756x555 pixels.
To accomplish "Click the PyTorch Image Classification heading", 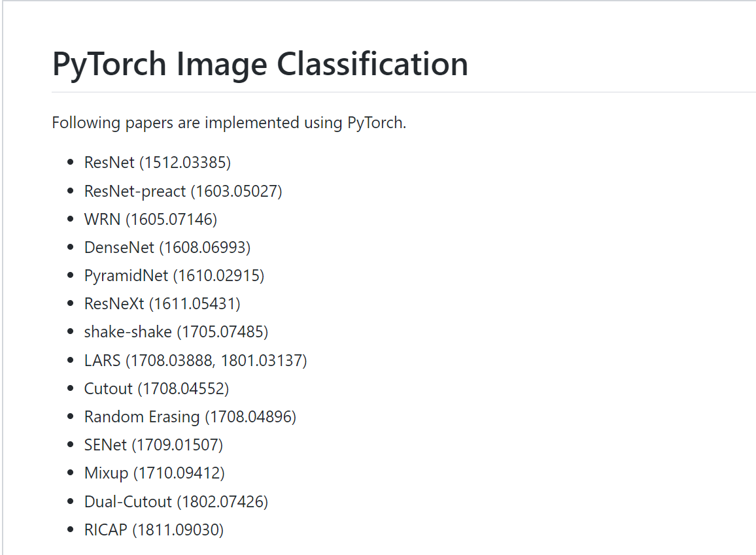I will click(x=260, y=64).
